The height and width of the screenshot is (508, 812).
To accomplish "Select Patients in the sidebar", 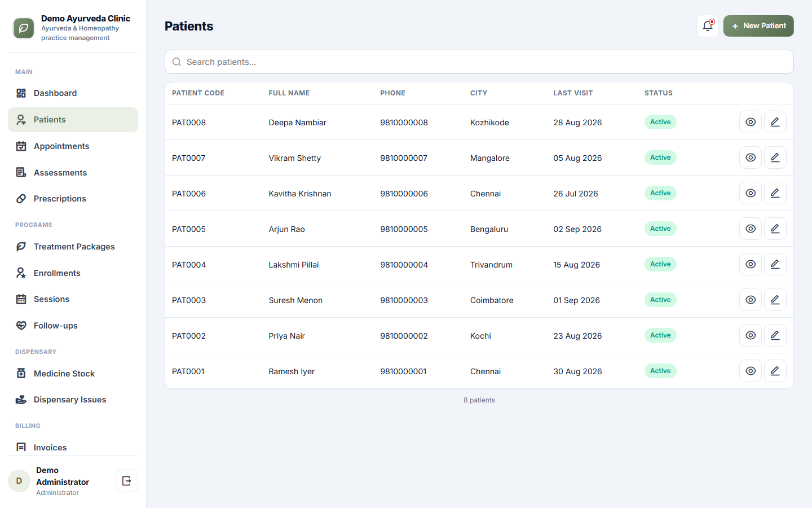I will tap(73, 120).
